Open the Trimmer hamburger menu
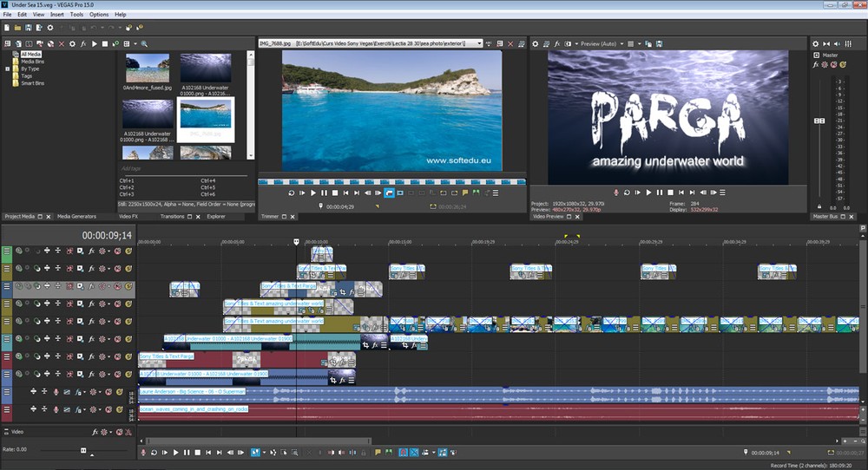868x470 pixels. pyautogui.click(x=496, y=193)
